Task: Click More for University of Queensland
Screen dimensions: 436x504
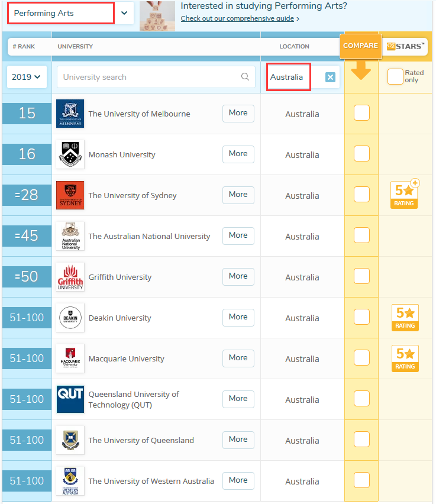Action: coord(238,440)
